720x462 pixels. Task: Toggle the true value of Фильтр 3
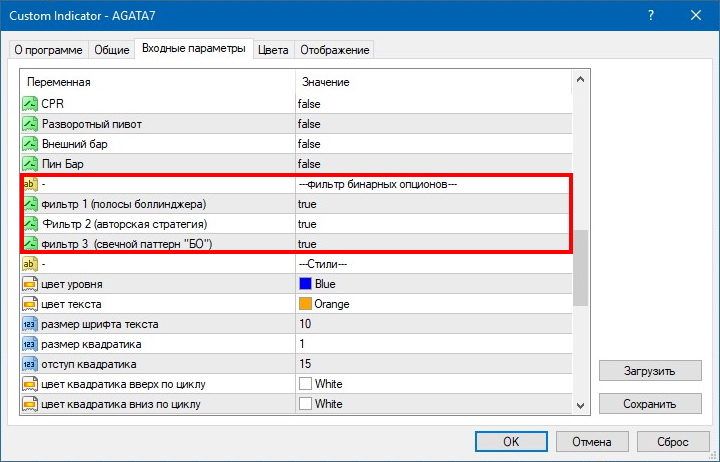point(307,244)
